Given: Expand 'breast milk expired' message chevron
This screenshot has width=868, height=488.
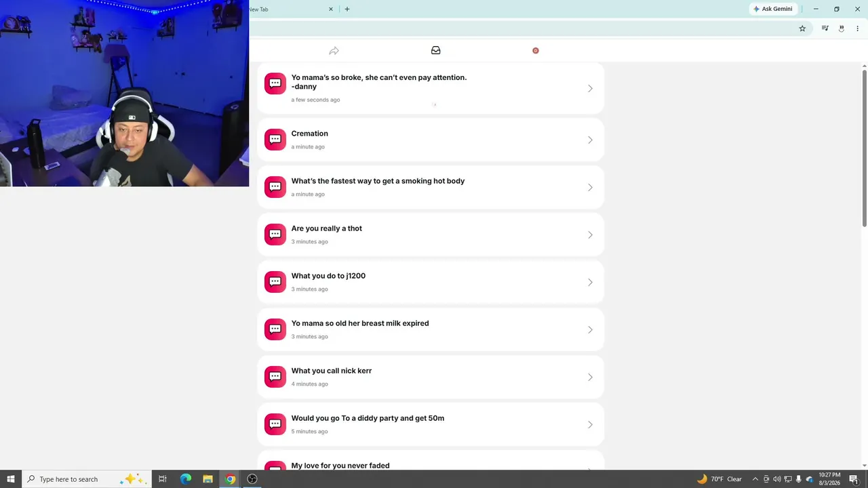Looking at the screenshot, I should click(590, 329).
